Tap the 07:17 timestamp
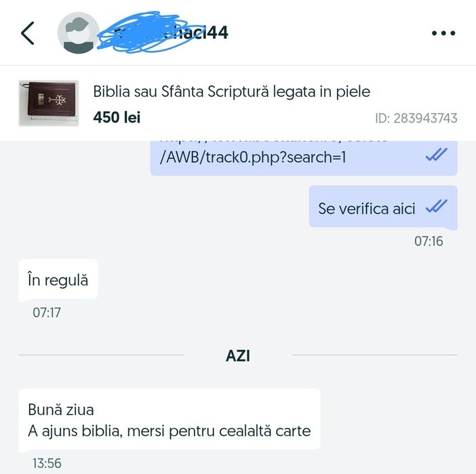 coord(47,313)
